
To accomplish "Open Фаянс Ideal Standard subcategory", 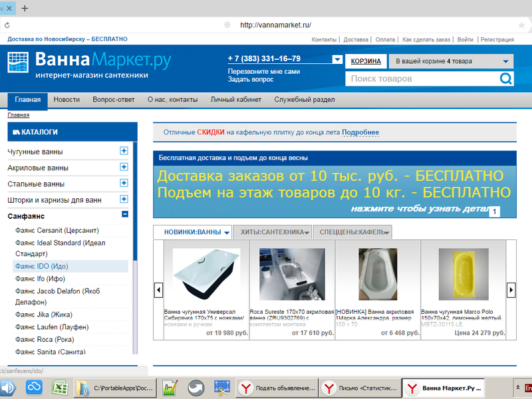I will coord(61,248).
